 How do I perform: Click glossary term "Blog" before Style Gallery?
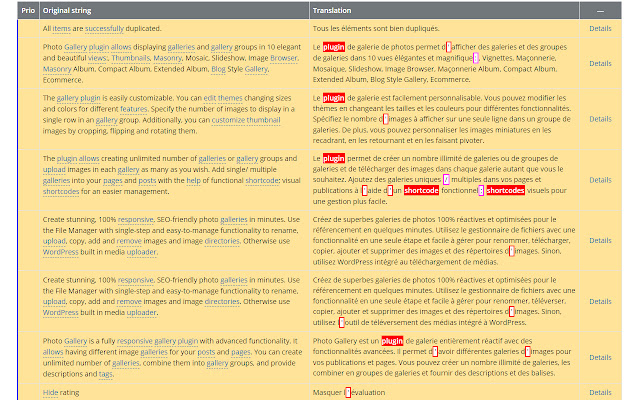218,69
